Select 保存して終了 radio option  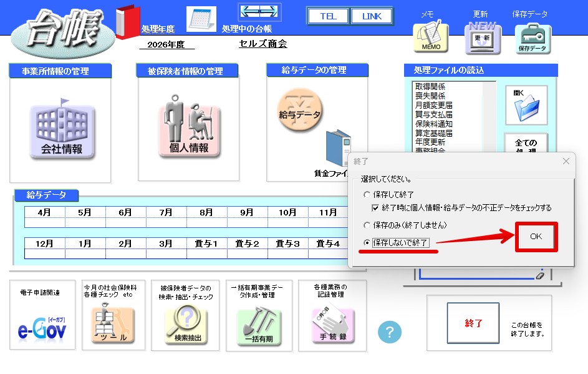point(388,195)
